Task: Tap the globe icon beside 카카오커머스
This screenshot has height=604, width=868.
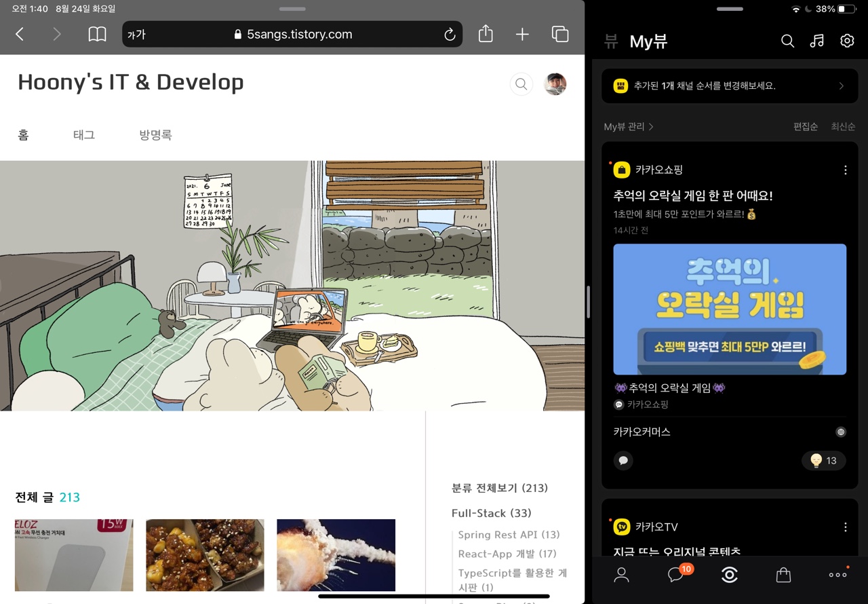Action: click(841, 432)
